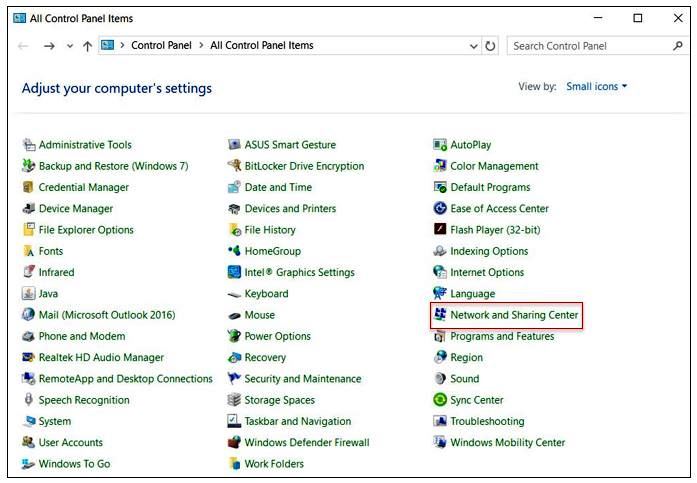Open the Keyboard link
The height and width of the screenshot is (483, 697).
(x=266, y=293)
